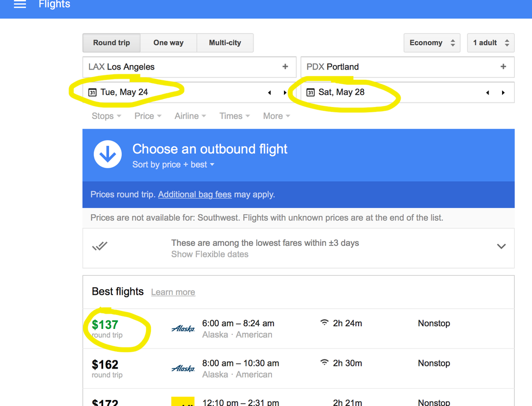532x406 pixels.
Task: Open the calendar icon for return date
Action: click(311, 92)
